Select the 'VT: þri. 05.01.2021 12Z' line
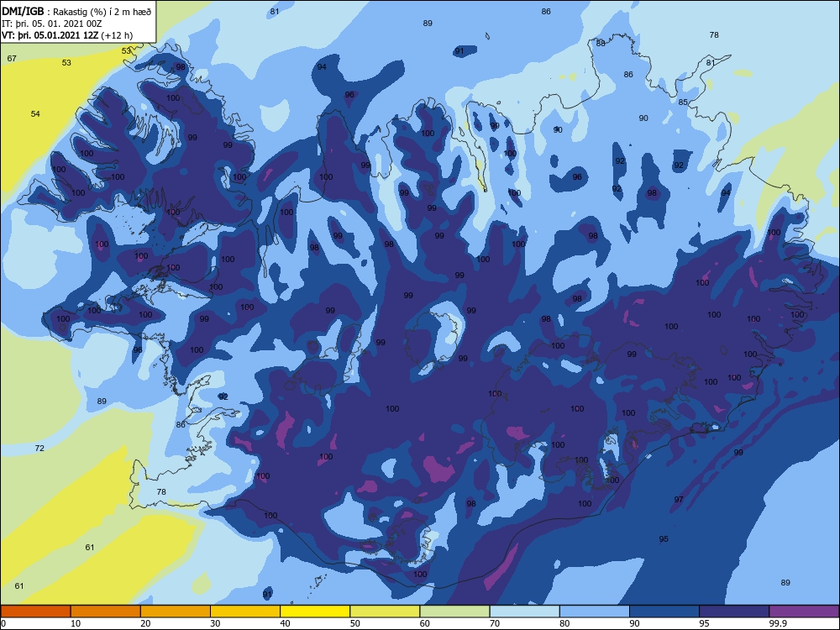The width and height of the screenshot is (840, 630). (50, 35)
